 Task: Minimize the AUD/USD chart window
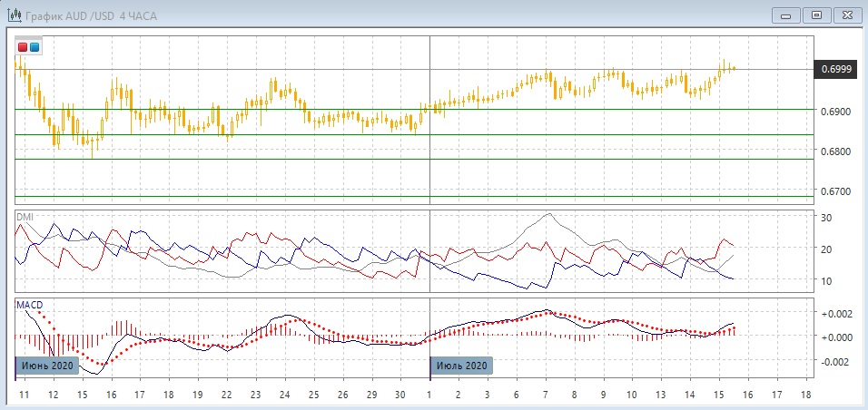click(786, 15)
